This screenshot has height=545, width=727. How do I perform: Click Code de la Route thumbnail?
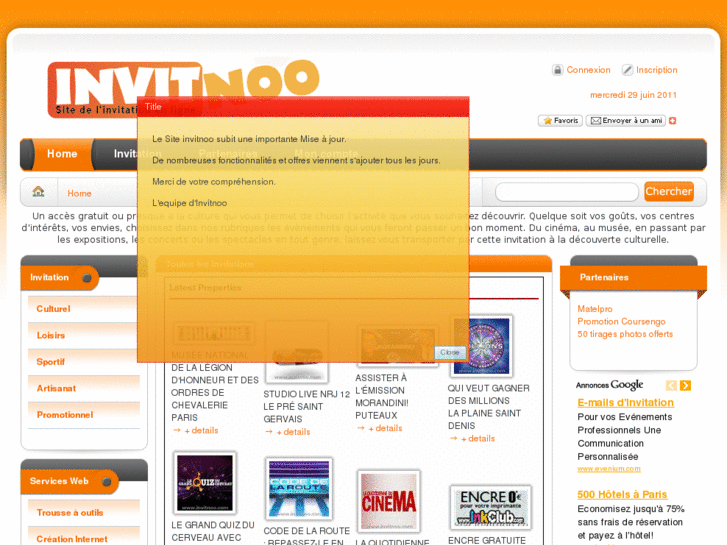point(299,488)
